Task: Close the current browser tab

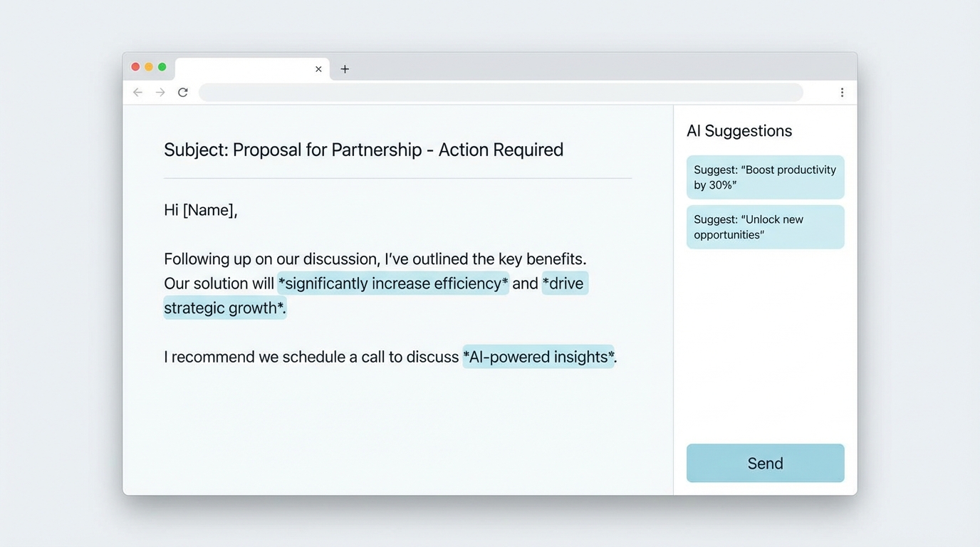Action: 318,69
